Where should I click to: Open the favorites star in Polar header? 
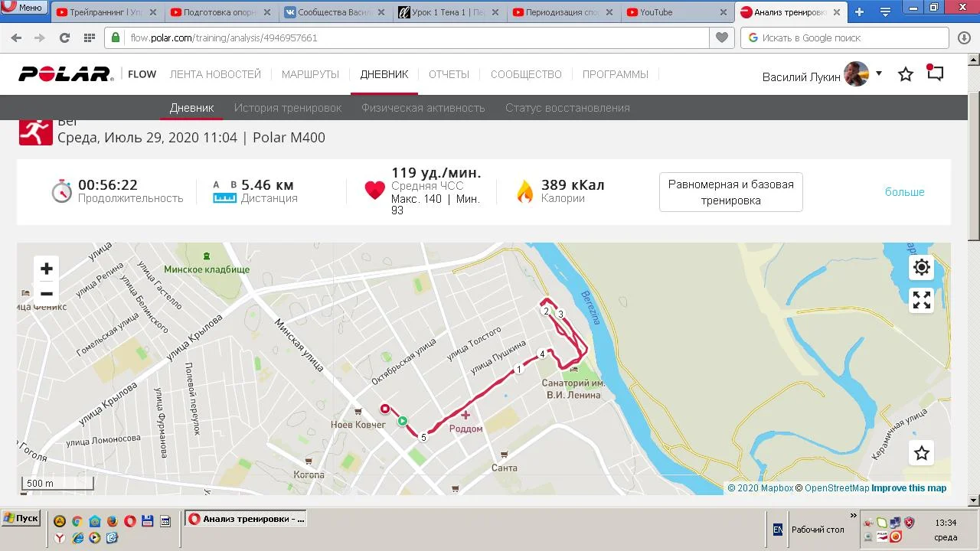click(x=906, y=74)
